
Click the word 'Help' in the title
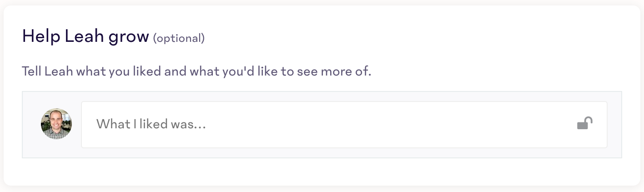[41, 36]
